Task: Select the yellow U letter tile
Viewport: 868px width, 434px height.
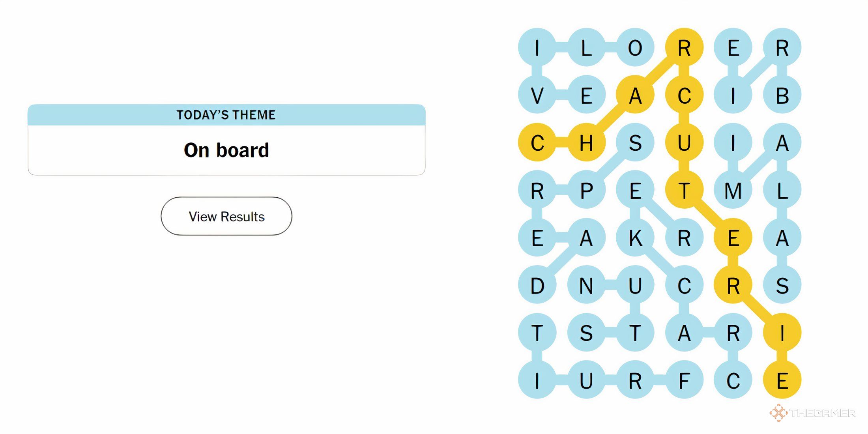Action: click(684, 142)
